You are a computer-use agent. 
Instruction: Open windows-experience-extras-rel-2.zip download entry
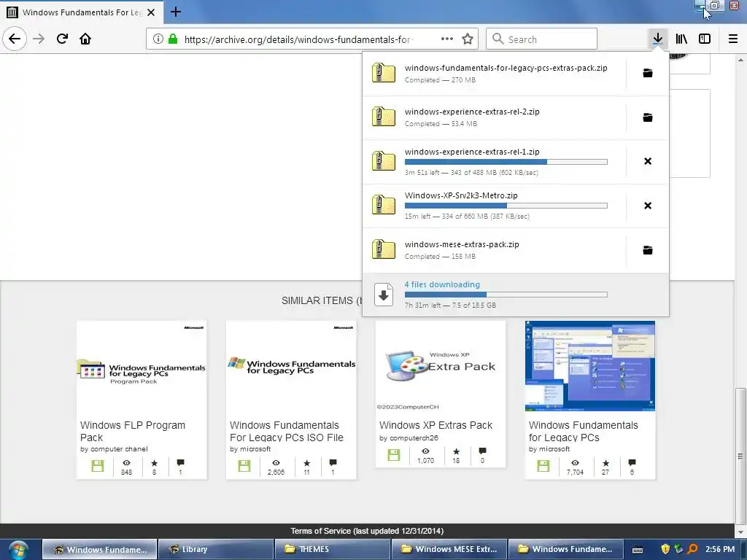pos(495,117)
